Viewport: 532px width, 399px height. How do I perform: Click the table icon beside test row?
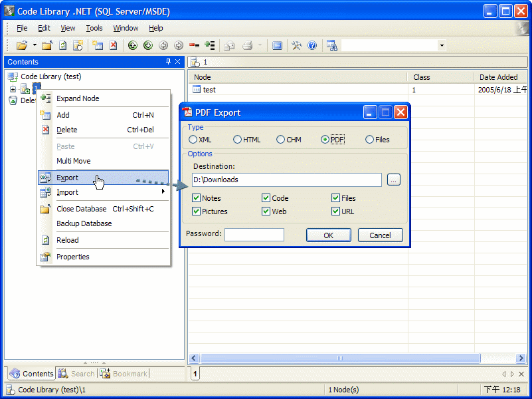click(x=197, y=89)
